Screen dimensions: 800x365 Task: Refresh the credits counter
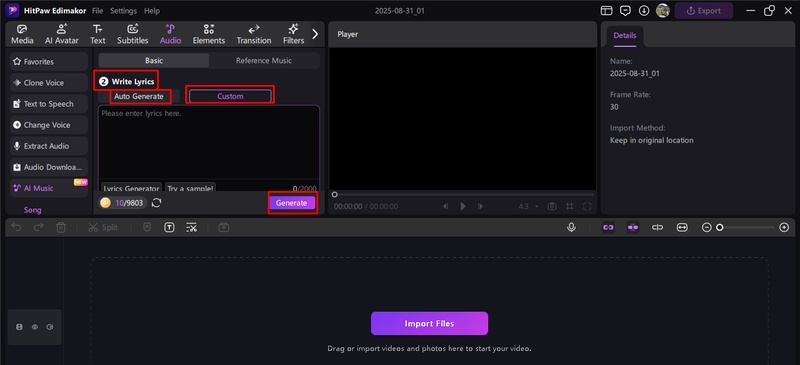click(157, 203)
